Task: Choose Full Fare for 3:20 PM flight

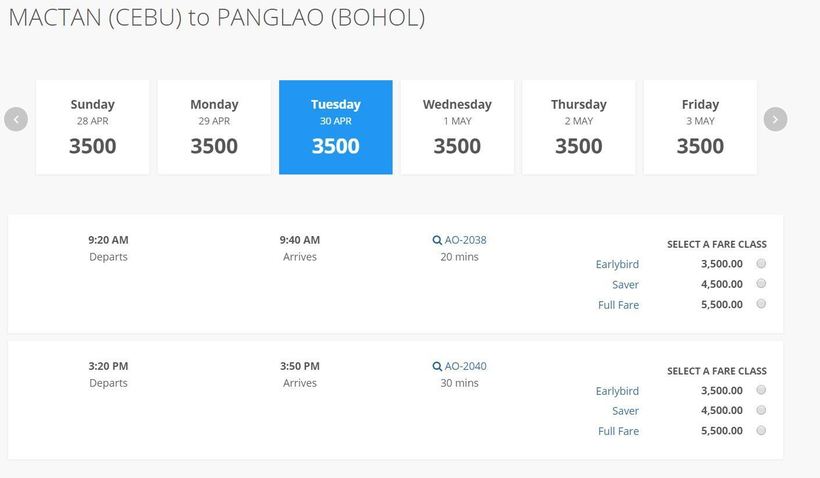Action: [761, 430]
